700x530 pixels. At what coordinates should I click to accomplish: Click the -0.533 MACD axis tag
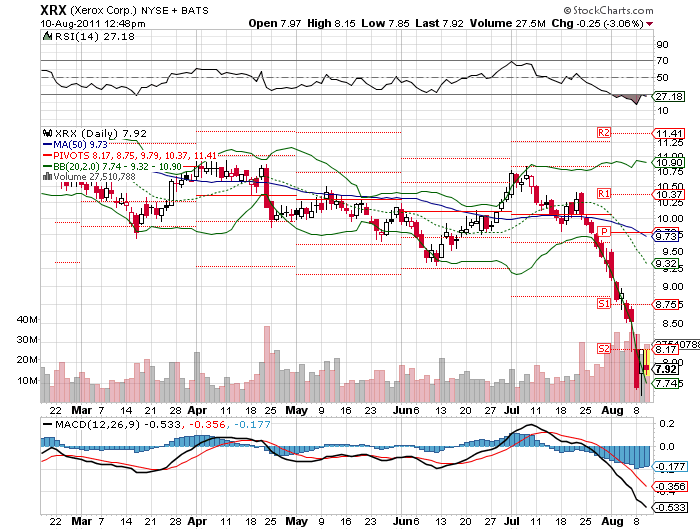point(669,507)
